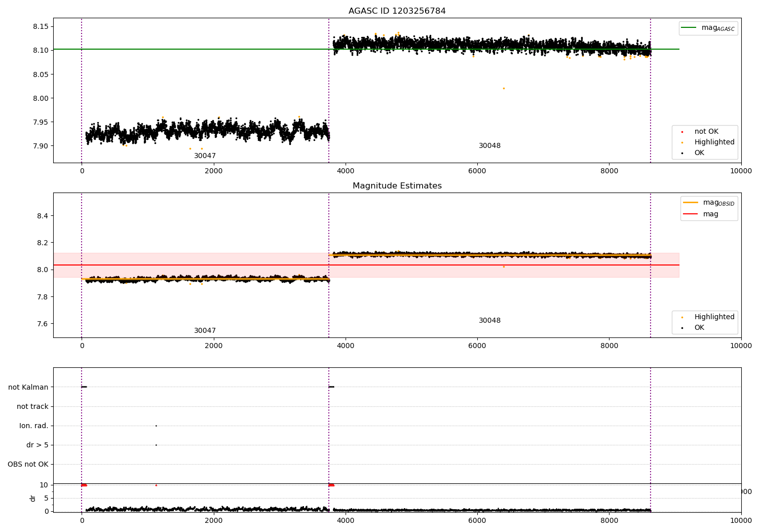The image size is (760, 532).
Task: Click the Ion. rad. flag marker dot
Action: pyautogui.click(x=156, y=426)
